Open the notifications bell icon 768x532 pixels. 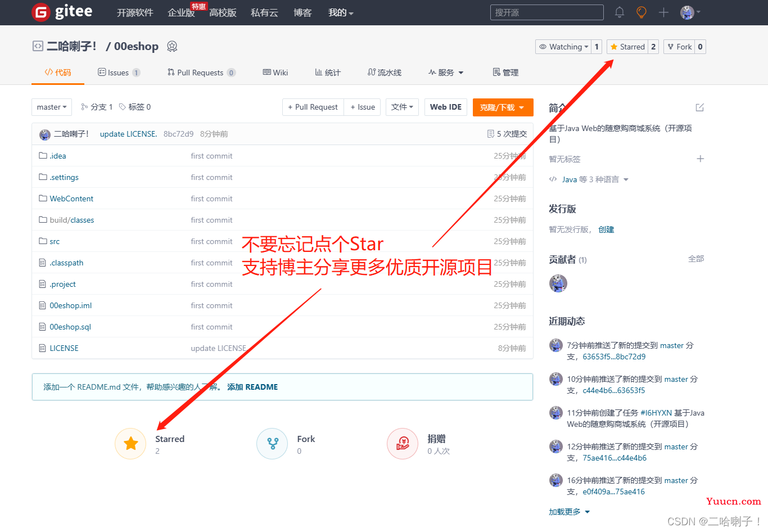[x=620, y=12]
